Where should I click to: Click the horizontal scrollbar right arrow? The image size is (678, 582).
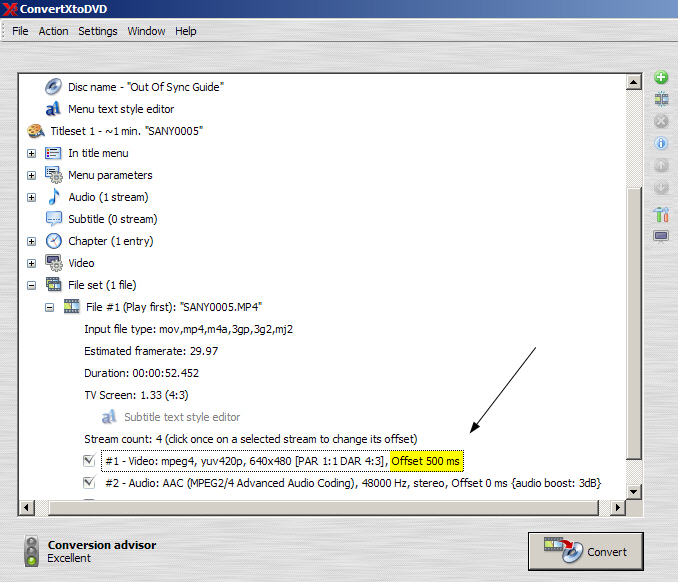618,507
